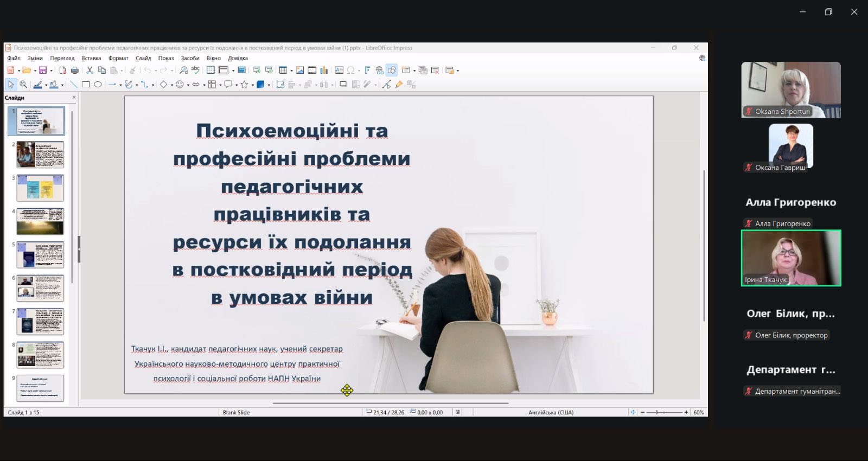Open the Symbol Shapes smiley dropdown arrow
This screenshot has width=868, height=461.
click(x=188, y=85)
